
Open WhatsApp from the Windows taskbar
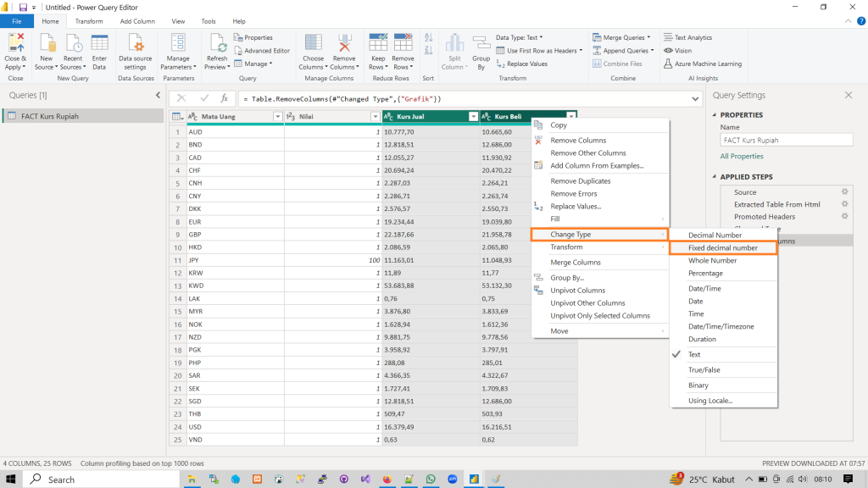click(430, 480)
